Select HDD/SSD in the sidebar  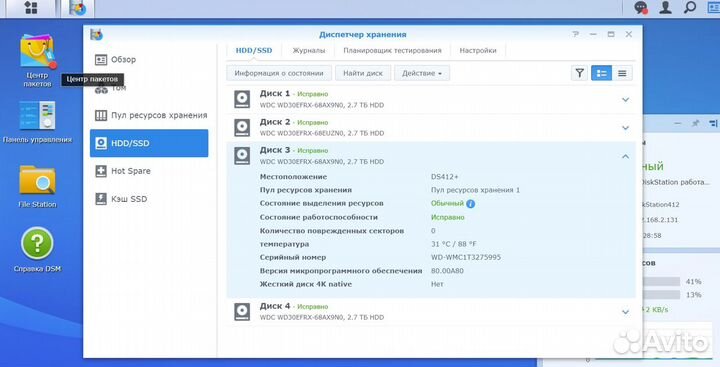pos(149,143)
